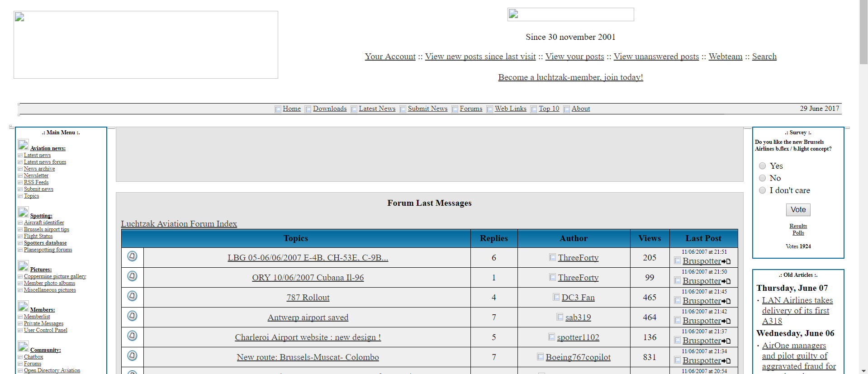Click Pictures section icon in sidebar

(x=23, y=266)
